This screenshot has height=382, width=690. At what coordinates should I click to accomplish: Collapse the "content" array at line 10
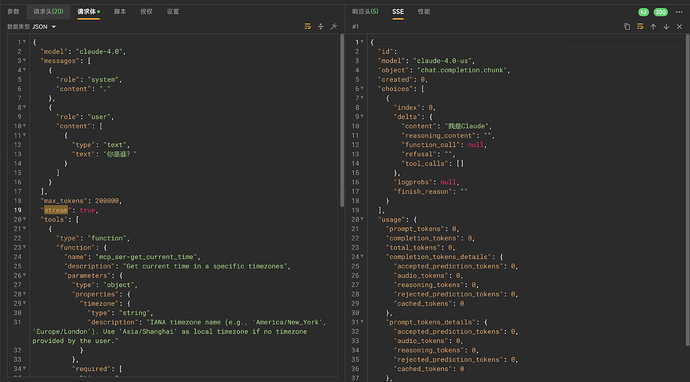pos(24,126)
